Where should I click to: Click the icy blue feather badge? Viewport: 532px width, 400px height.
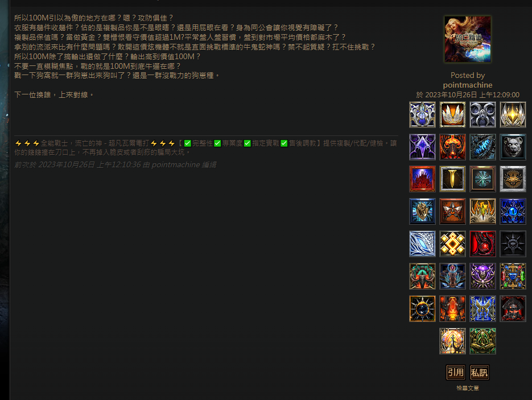click(422, 244)
